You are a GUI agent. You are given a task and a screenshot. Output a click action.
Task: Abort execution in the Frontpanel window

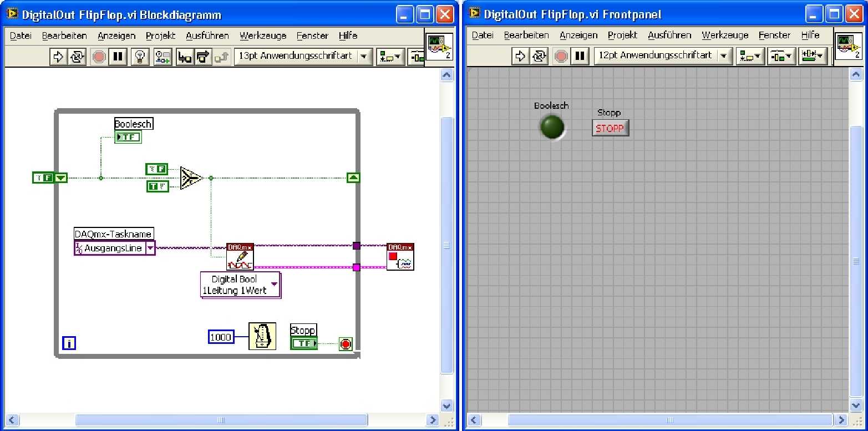(561, 56)
